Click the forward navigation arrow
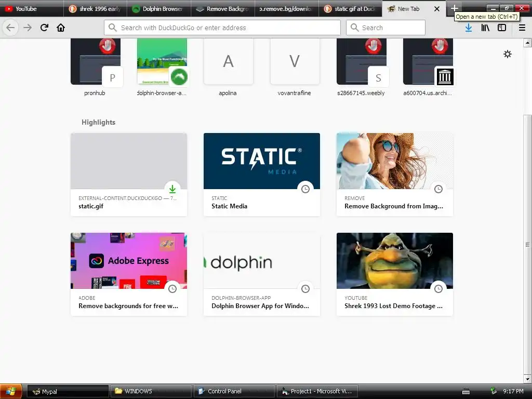This screenshot has height=399, width=532. [x=28, y=28]
